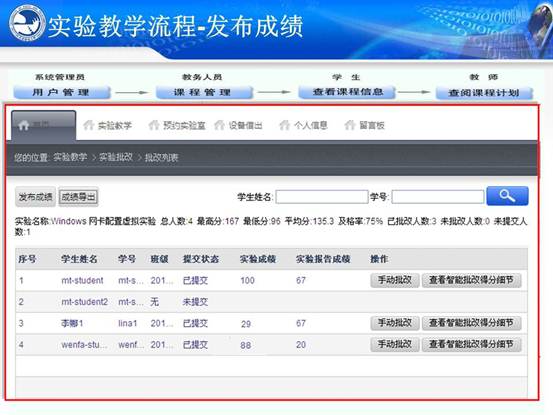The height and width of the screenshot is (415, 553).
Task: Click the 操作 column header
Action: pos(379,259)
